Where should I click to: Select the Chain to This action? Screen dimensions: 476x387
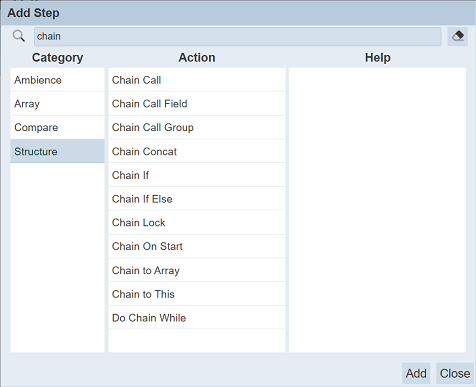[x=197, y=294]
